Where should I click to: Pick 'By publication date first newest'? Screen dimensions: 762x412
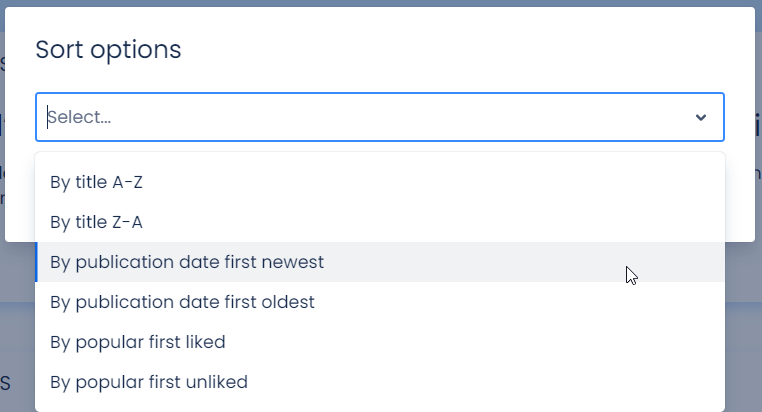click(187, 262)
